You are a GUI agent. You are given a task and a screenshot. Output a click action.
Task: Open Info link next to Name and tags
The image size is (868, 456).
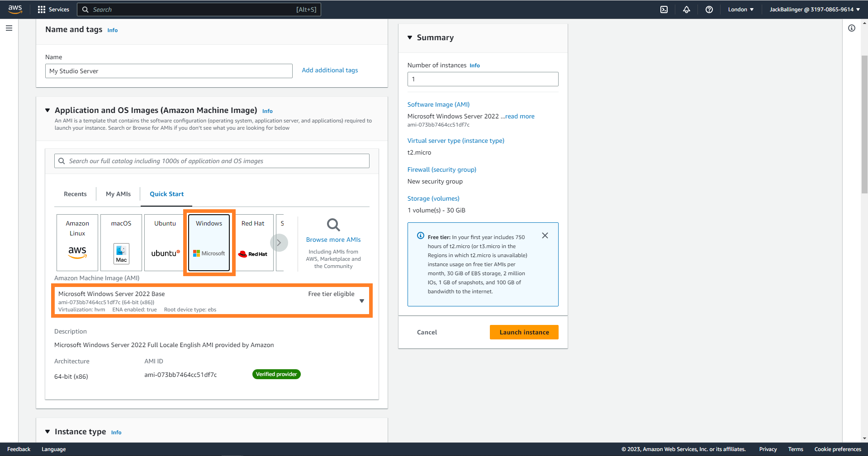tap(113, 30)
